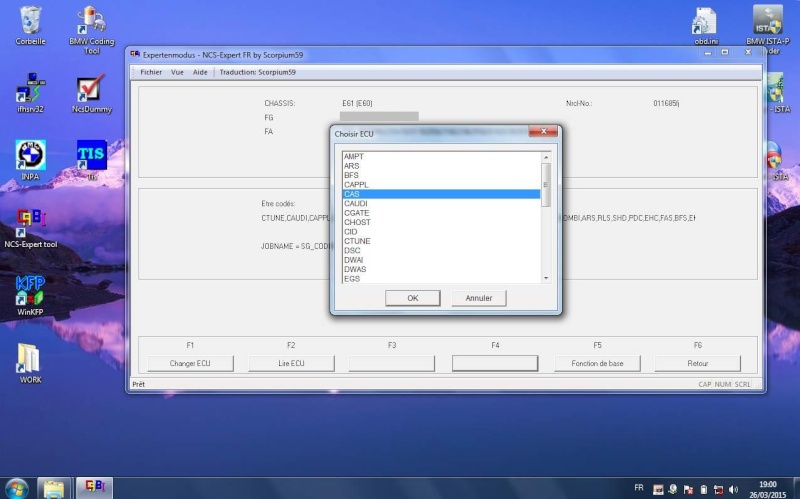Select the NCS-Expert taskbar button

click(94, 489)
